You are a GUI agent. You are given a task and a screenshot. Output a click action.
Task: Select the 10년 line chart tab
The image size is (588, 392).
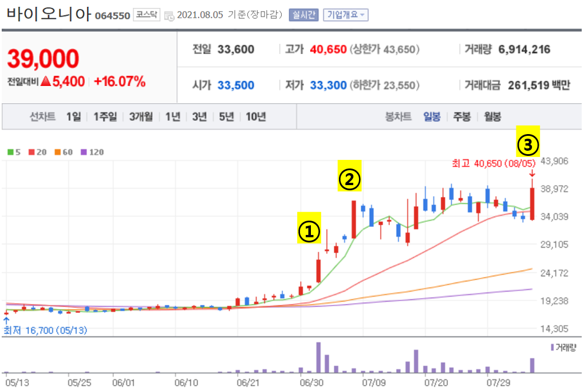coord(256,117)
